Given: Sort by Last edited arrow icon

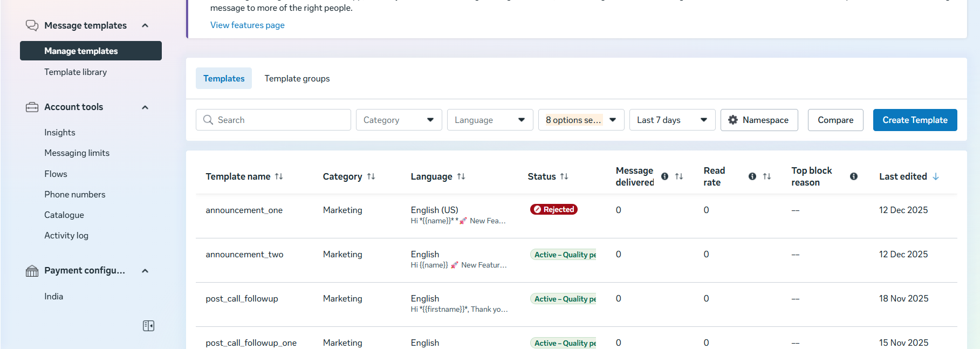Looking at the screenshot, I should [936, 176].
